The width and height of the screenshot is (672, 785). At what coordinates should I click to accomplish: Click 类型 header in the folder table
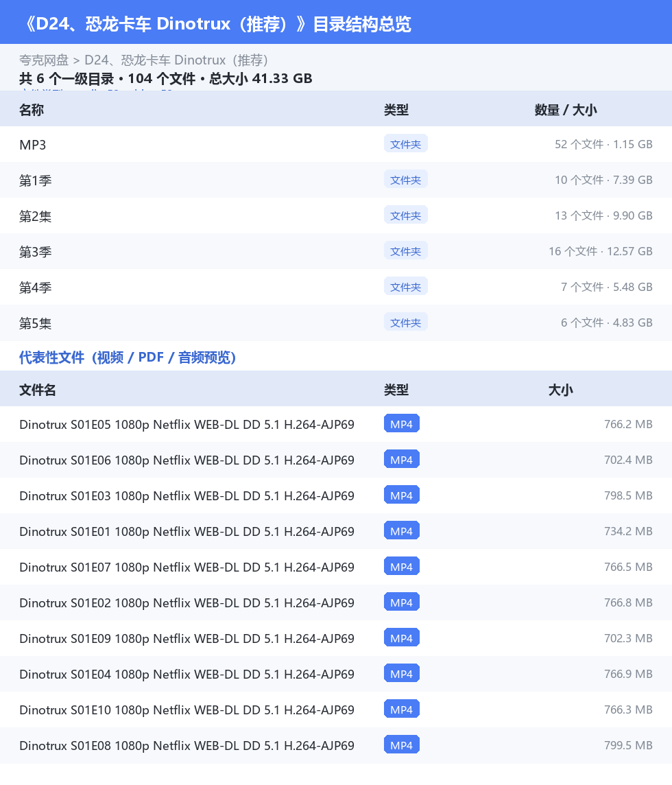coord(396,110)
